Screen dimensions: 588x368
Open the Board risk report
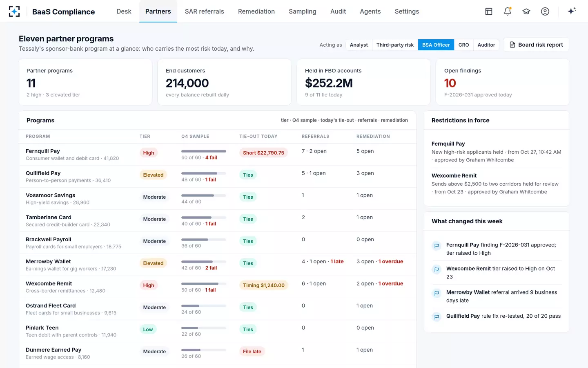536,45
